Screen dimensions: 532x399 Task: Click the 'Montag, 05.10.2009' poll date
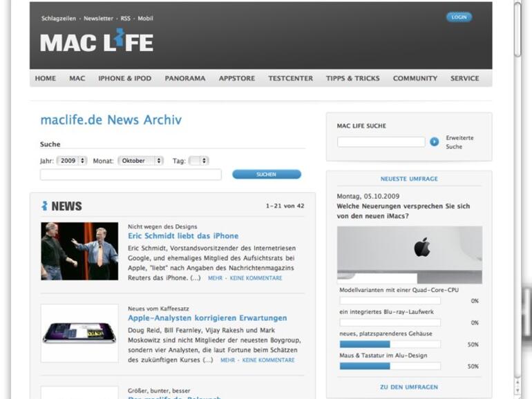click(368, 196)
